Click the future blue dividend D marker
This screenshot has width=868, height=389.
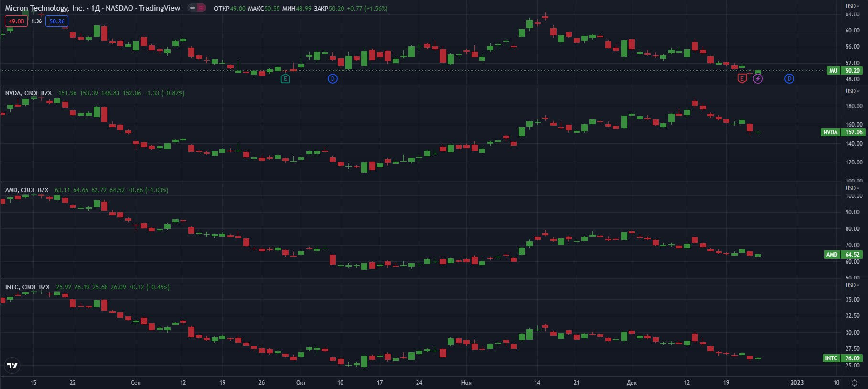tap(789, 78)
